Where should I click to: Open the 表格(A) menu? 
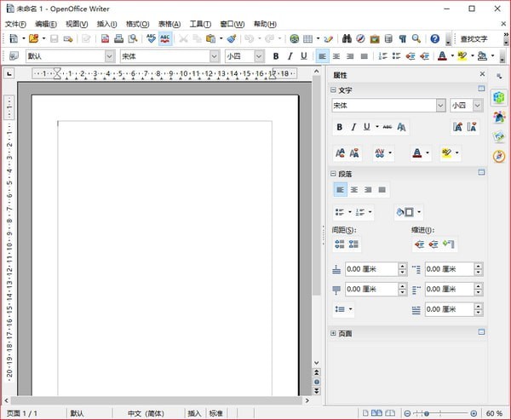click(x=169, y=24)
